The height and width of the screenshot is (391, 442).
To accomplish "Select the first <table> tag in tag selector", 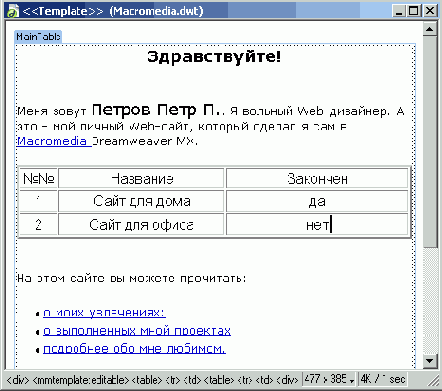I will click(147, 380).
